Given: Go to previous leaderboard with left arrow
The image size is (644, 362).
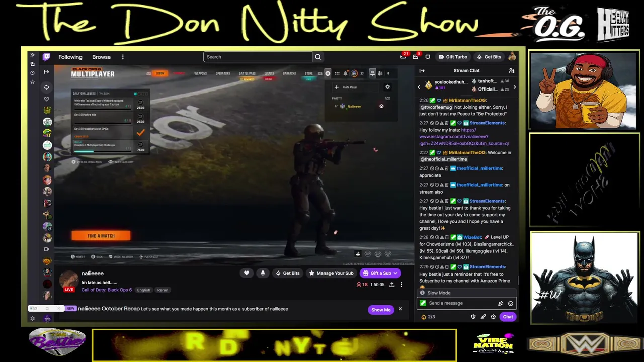Looking at the screenshot, I should [419, 87].
